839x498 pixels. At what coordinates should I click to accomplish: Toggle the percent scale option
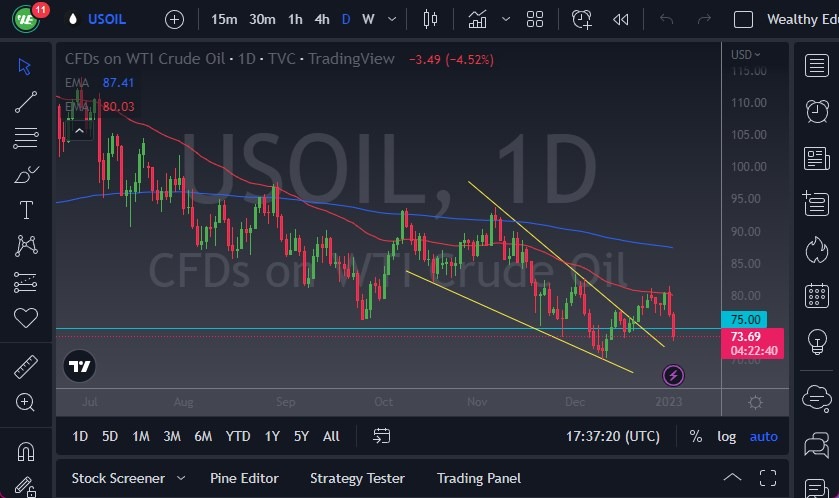tap(695, 436)
